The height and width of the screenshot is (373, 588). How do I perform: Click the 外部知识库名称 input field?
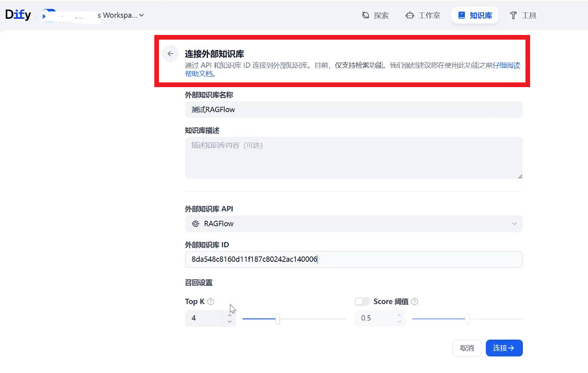click(353, 110)
